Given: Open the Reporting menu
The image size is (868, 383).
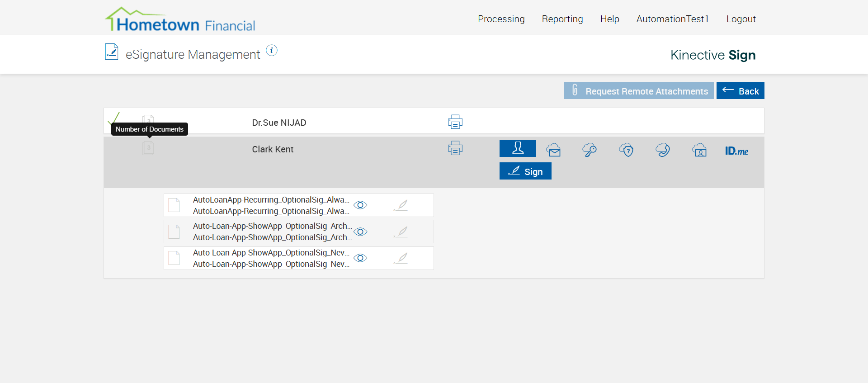Looking at the screenshot, I should click(x=562, y=19).
